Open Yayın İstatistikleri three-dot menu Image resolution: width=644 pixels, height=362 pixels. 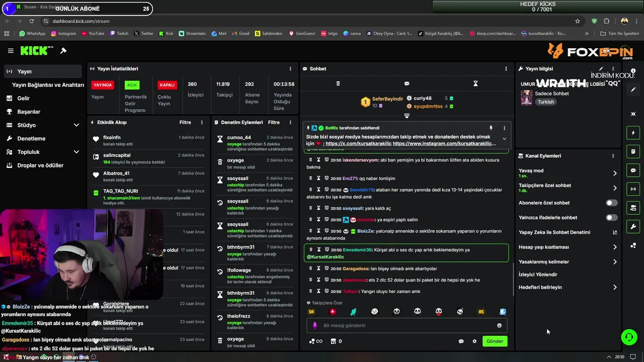pos(290,69)
